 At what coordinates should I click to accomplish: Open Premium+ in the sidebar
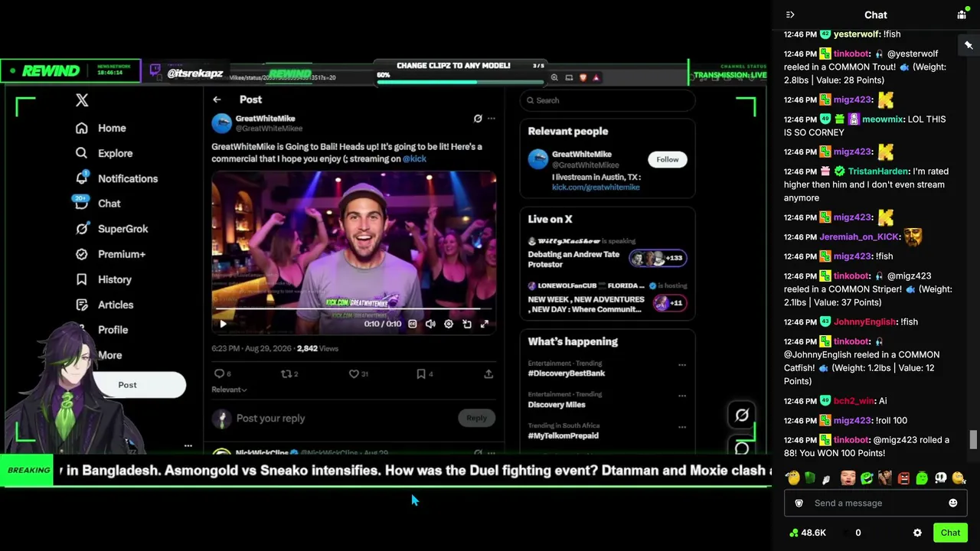pos(110,254)
